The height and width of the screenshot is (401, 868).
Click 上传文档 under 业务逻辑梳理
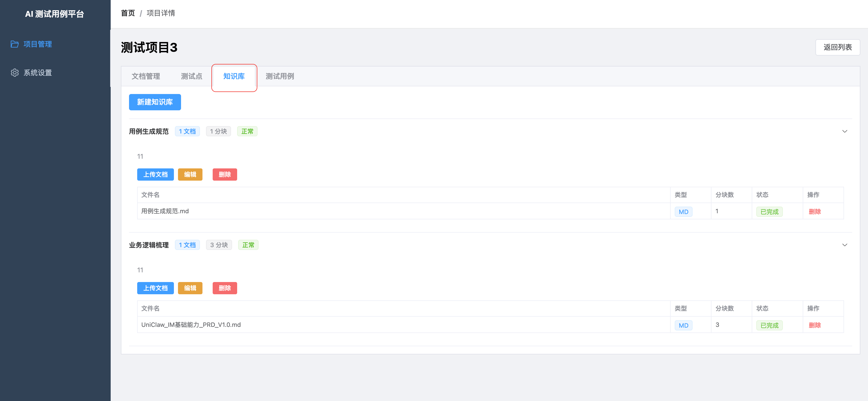click(155, 288)
